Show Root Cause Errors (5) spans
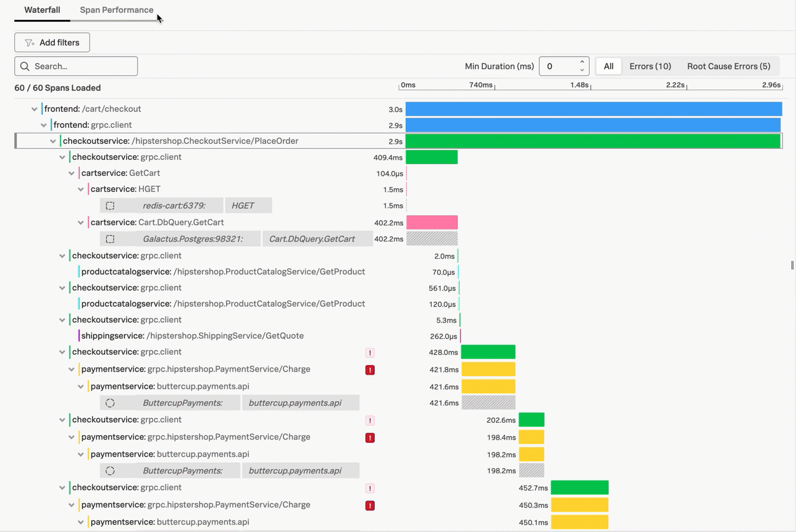The height and width of the screenshot is (532, 796). (x=729, y=66)
